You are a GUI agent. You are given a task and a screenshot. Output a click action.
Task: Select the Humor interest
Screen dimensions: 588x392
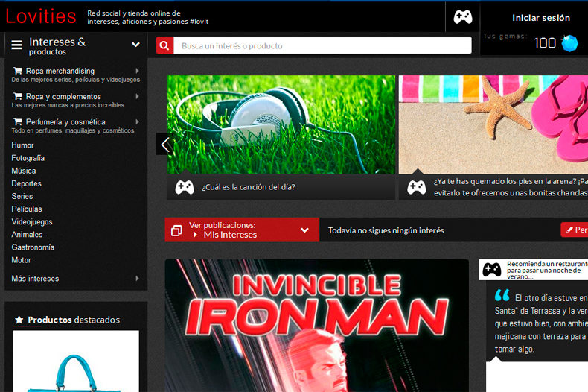(22, 145)
